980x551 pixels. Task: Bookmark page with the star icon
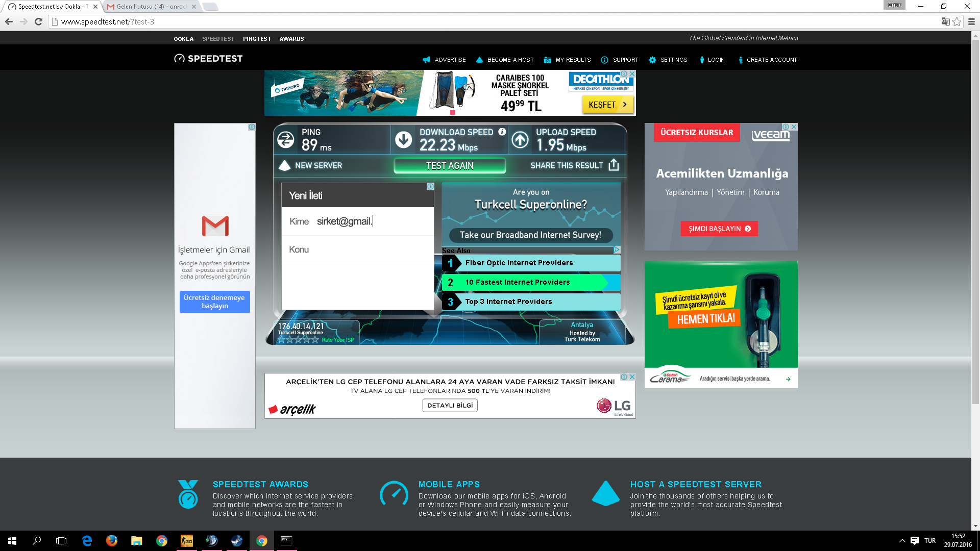click(x=957, y=21)
